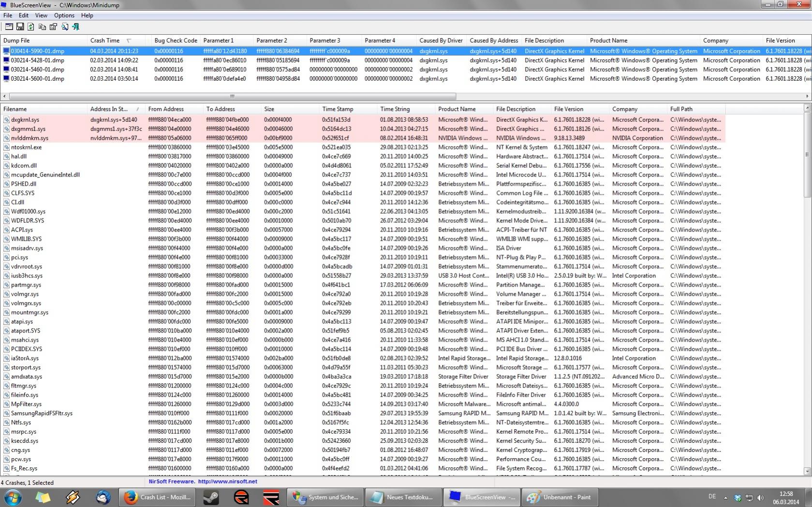The width and height of the screenshot is (812, 507).
Task: Select the SamsungRapidFSFltr.sys row
Action: pos(363,413)
